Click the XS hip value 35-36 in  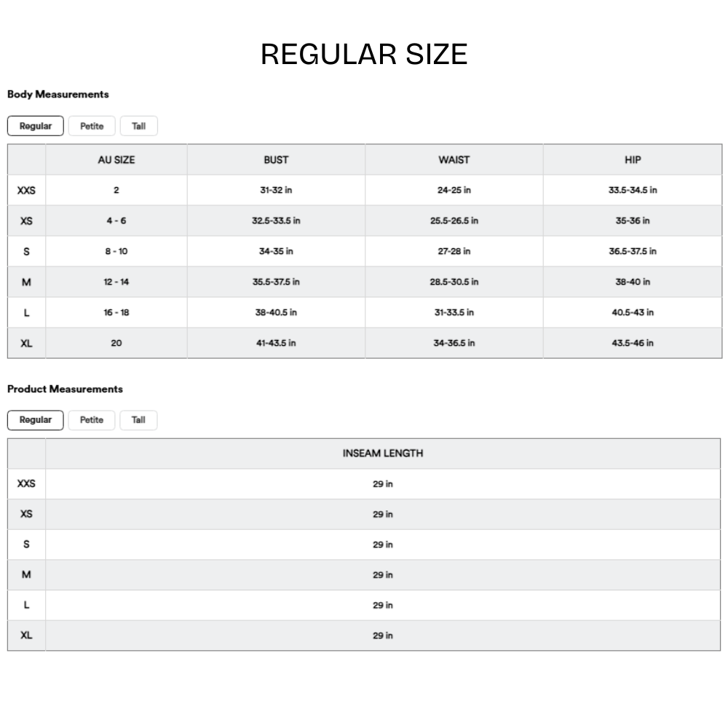pos(633,221)
